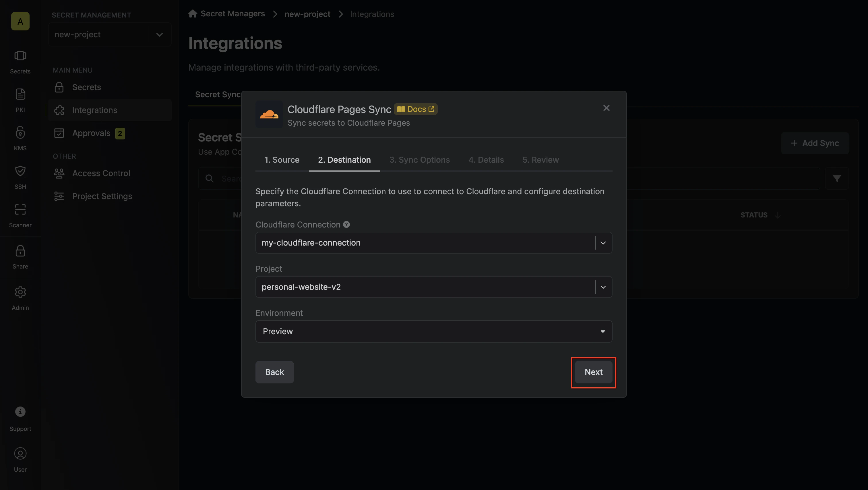Open the Secrets icon in left rail

(20, 56)
